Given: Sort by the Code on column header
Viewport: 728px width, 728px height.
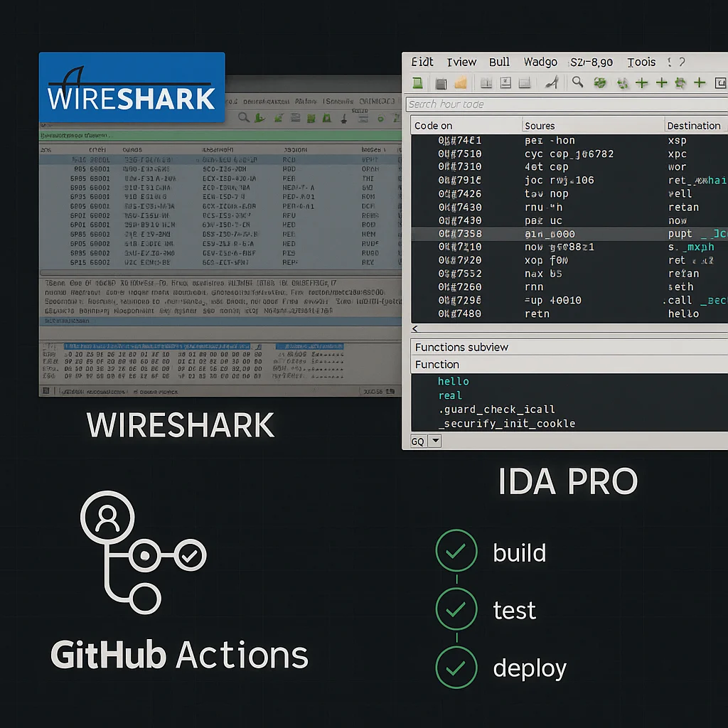Looking at the screenshot, I should pos(466,125).
